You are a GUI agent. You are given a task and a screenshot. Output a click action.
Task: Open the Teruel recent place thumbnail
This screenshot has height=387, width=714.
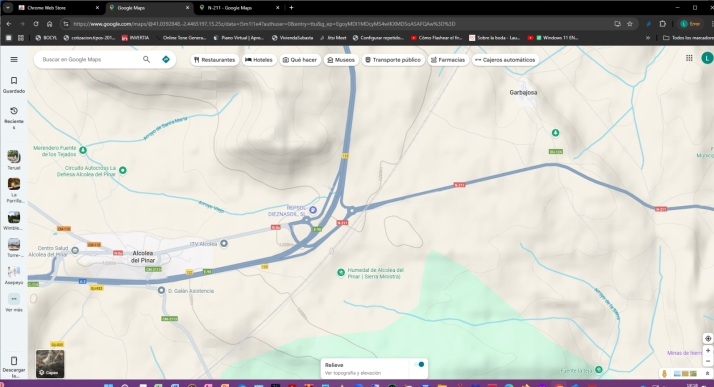pyautogui.click(x=14, y=157)
